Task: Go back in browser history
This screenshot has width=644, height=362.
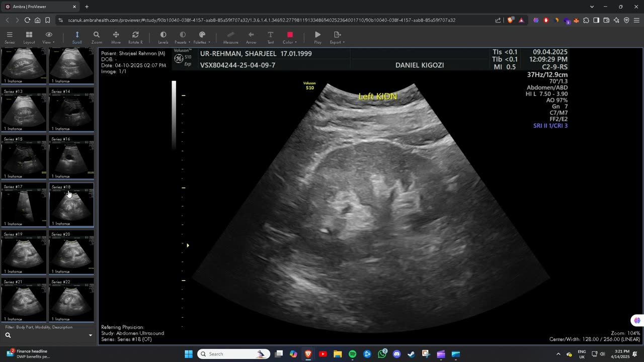Action: click(x=7, y=20)
